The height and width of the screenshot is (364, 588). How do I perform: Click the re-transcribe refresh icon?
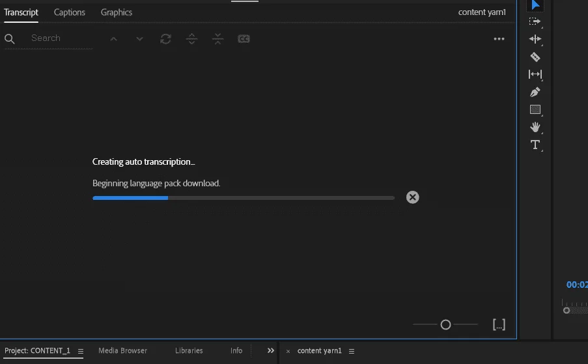click(166, 39)
